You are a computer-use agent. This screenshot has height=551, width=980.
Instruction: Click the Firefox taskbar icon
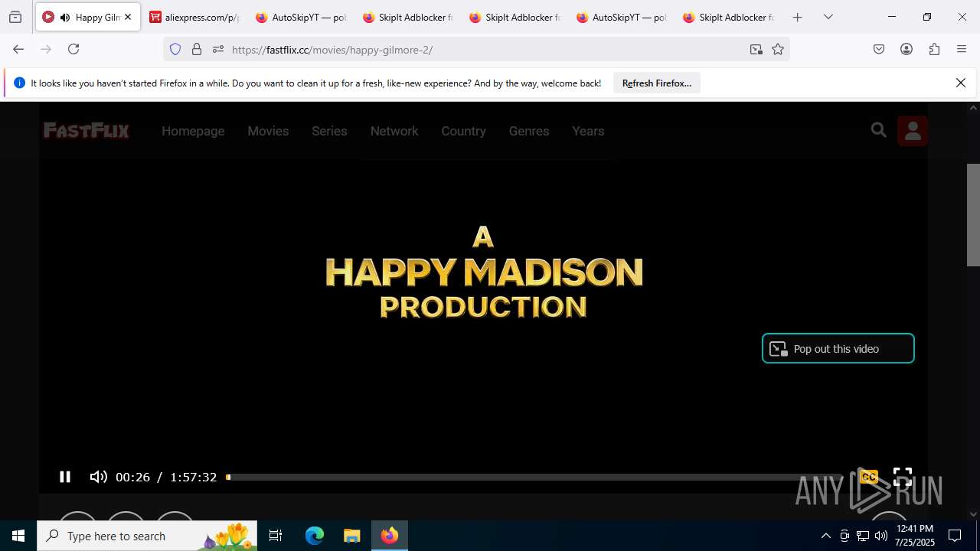tap(390, 536)
